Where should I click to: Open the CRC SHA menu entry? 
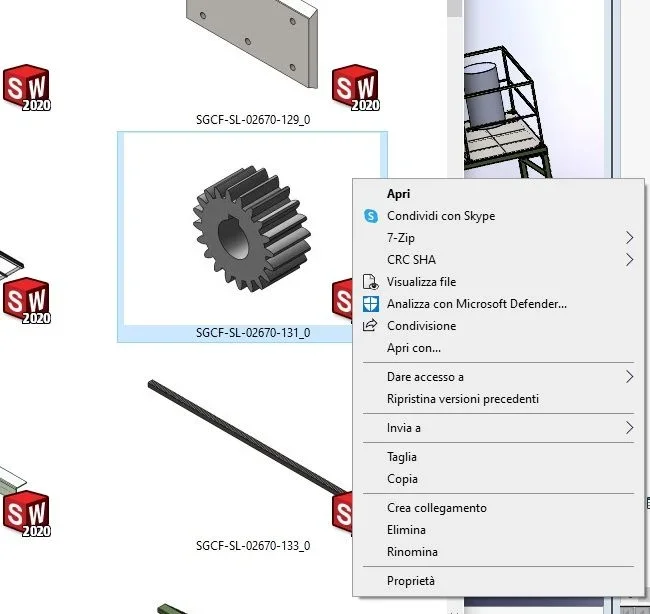pyautogui.click(x=498, y=260)
